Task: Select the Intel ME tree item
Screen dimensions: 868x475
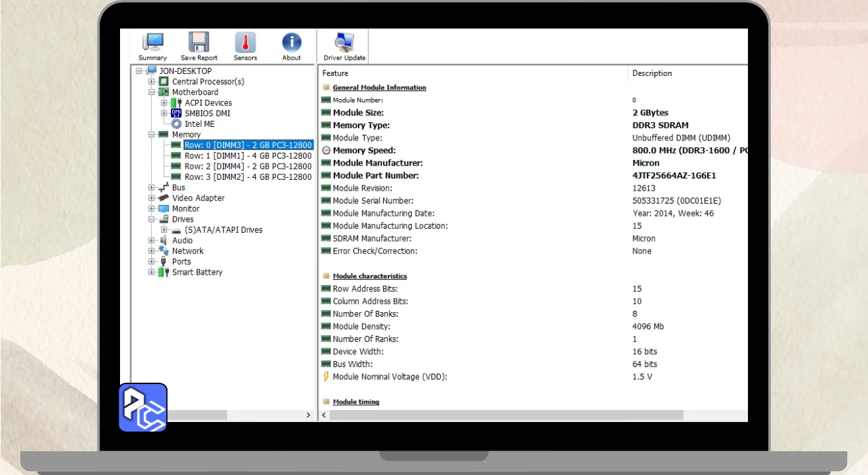Action: pos(199,124)
